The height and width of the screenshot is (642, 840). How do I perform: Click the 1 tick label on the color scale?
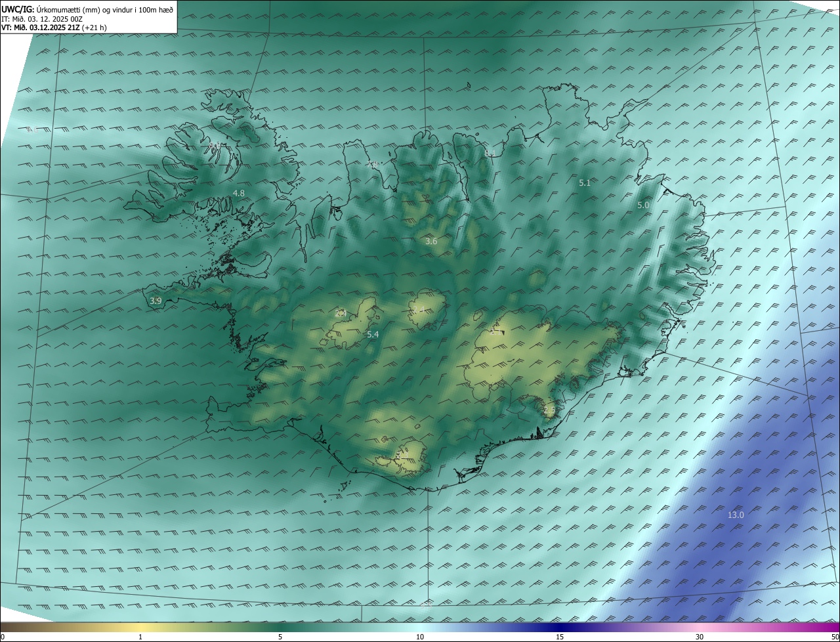[x=140, y=637]
